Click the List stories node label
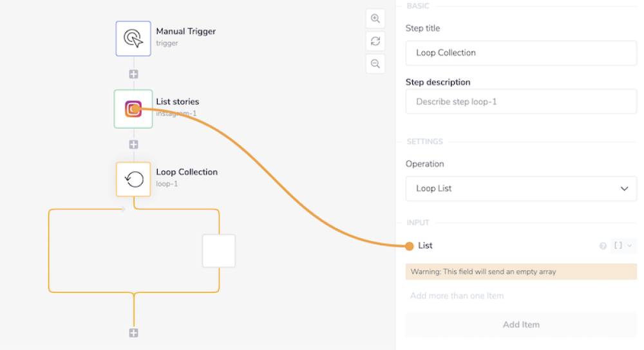Image resolution: width=644 pixels, height=350 pixels. [x=178, y=102]
